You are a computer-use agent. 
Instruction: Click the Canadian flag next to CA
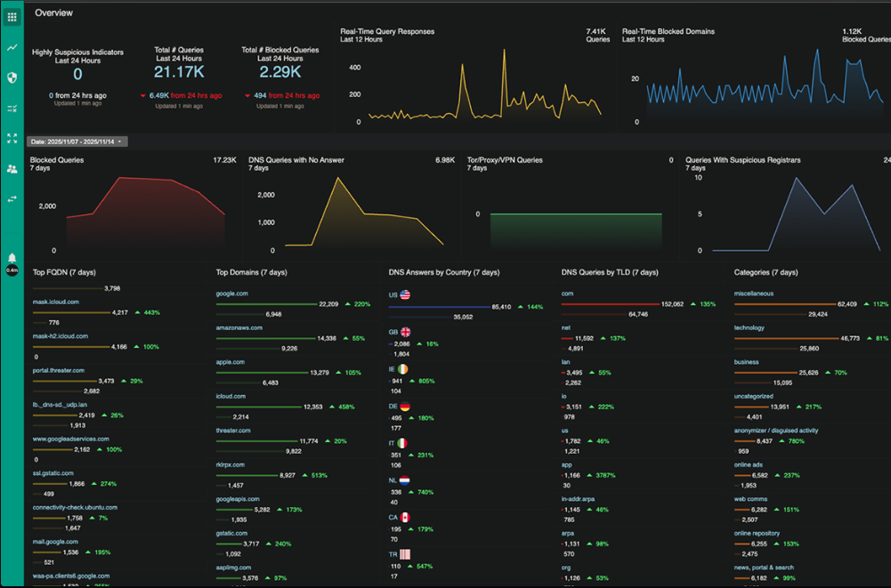pyautogui.click(x=405, y=517)
